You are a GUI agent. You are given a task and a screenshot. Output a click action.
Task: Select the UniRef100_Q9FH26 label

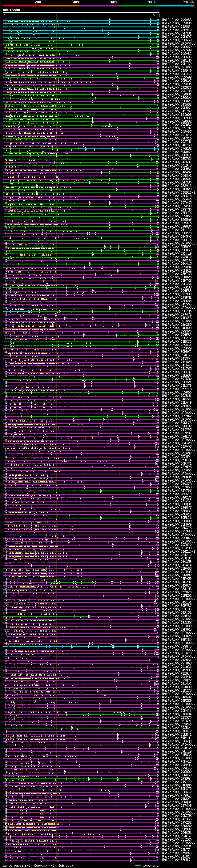tap(177, 101)
